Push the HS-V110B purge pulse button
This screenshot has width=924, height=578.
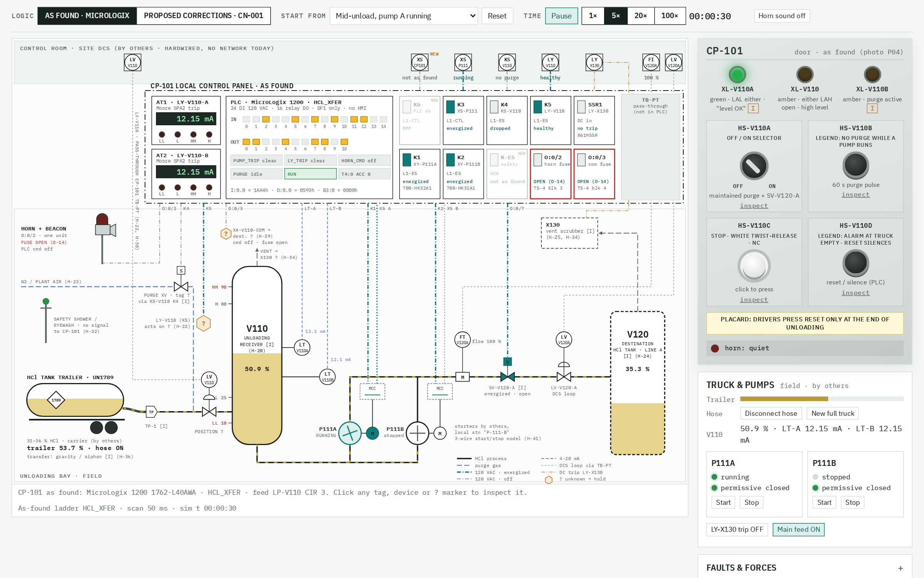[x=855, y=165]
